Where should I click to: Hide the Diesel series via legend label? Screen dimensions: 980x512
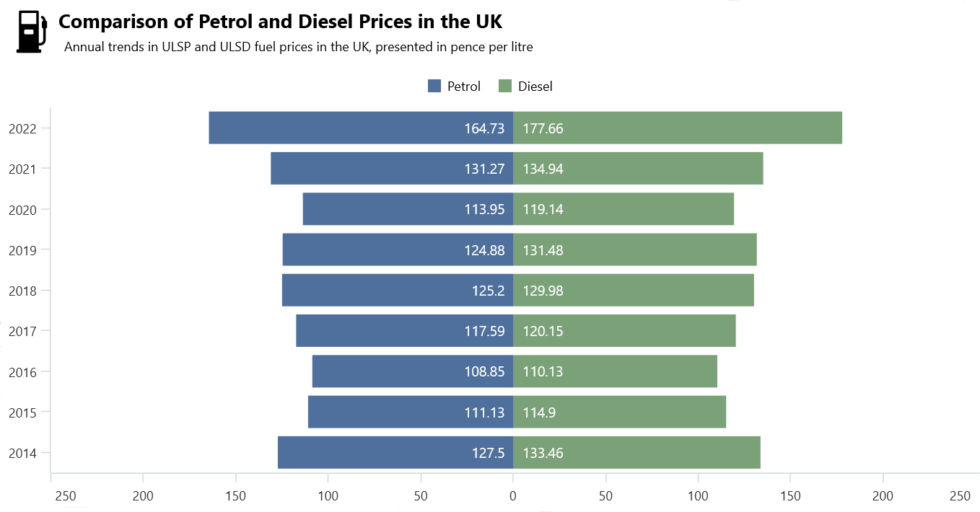pos(535,87)
